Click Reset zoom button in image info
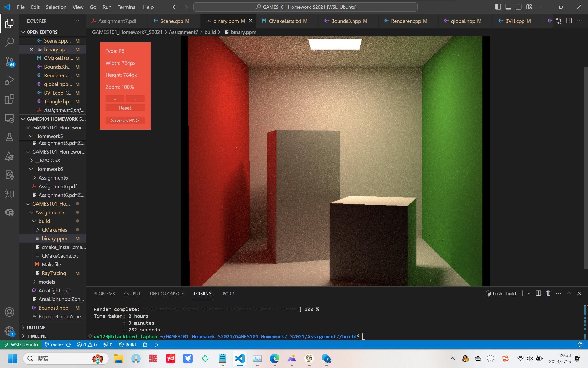This screenshot has width=588, height=368. [125, 108]
